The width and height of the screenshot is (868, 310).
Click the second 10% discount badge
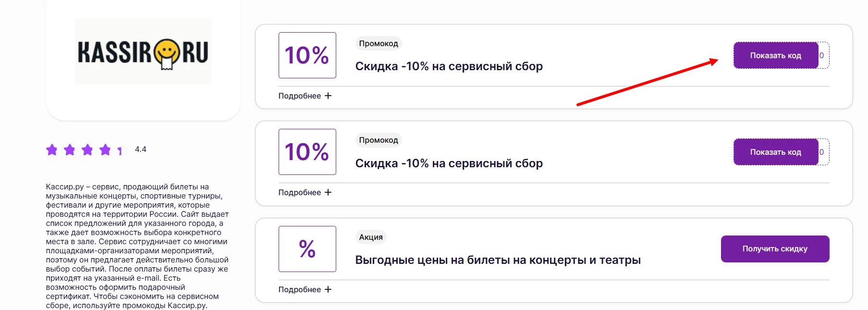(x=307, y=152)
